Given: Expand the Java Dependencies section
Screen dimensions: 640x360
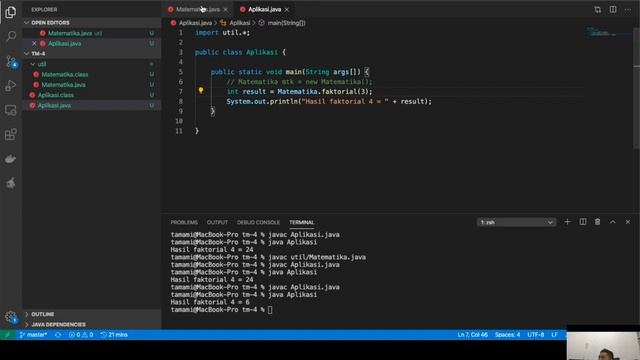Looking at the screenshot, I should tap(92, 324).
